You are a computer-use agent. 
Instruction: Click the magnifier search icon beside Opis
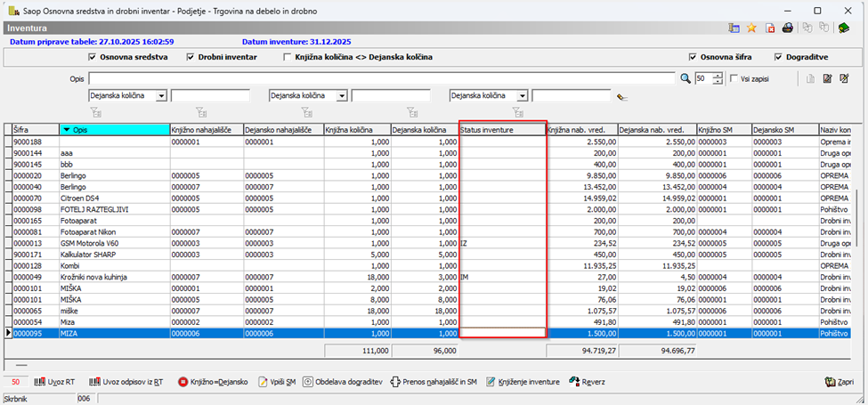click(x=685, y=79)
